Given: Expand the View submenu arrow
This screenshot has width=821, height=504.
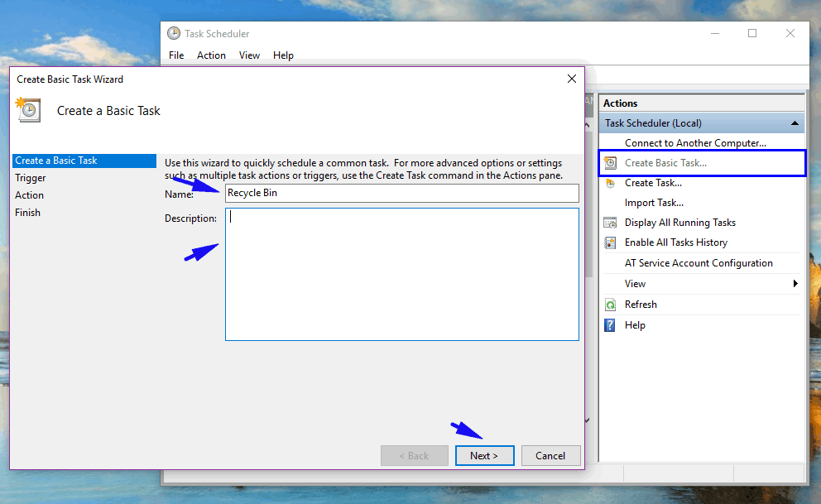Looking at the screenshot, I should pos(795,284).
